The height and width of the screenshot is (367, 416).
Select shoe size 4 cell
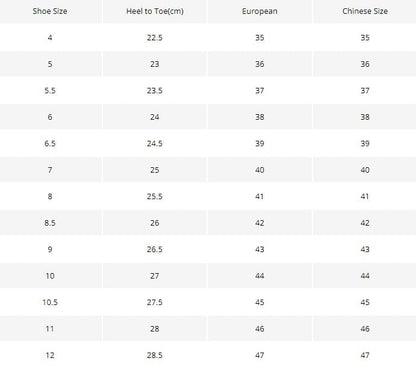[50, 38]
